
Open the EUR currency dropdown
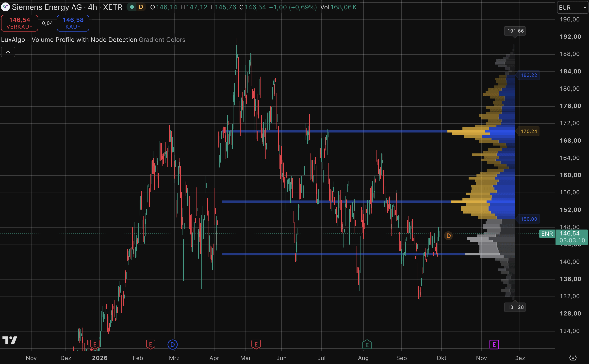(573, 7)
